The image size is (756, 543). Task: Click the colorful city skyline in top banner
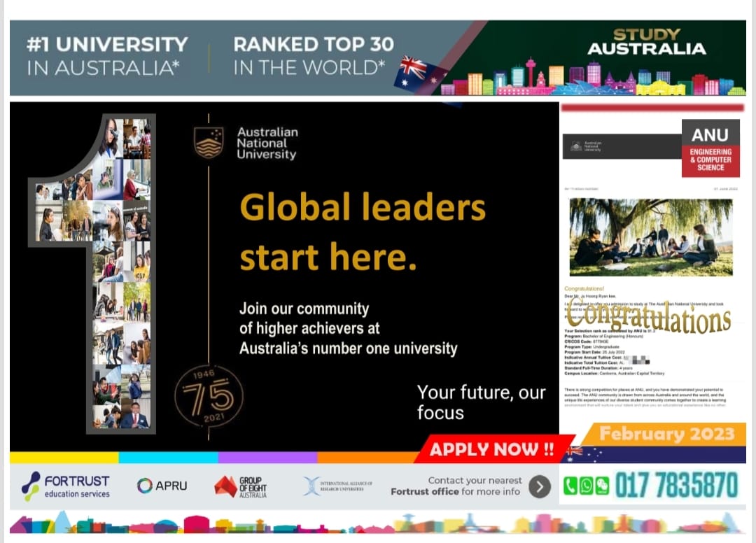point(593,77)
